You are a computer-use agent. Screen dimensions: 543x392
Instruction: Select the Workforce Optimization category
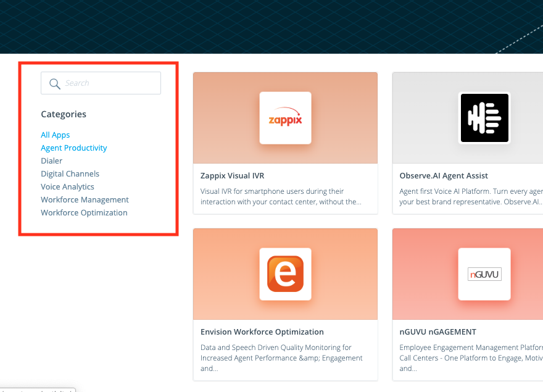(84, 212)
